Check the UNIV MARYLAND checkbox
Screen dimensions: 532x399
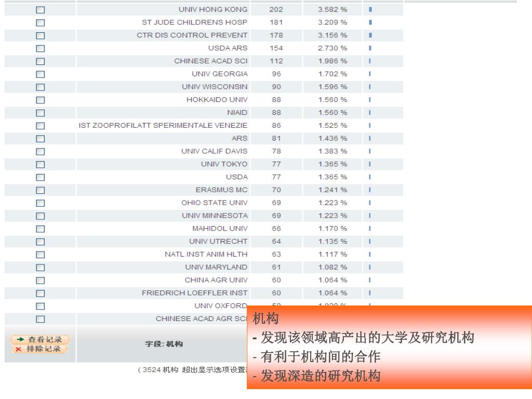click(x=41, y=268)
